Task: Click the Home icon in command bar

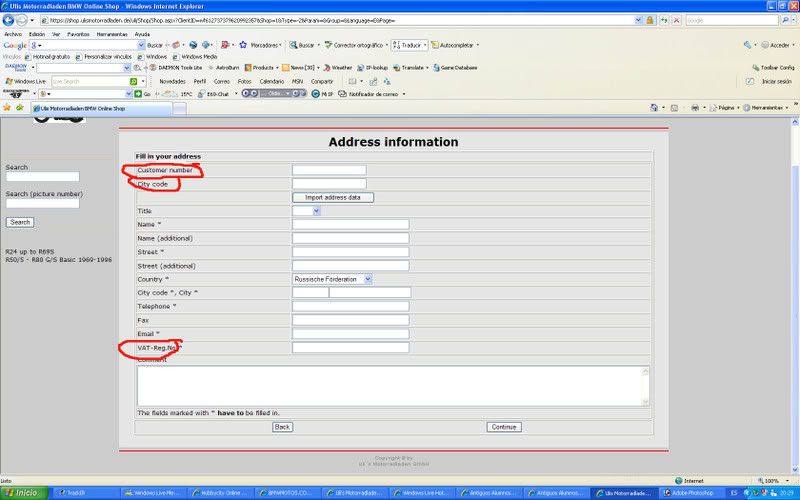Action: pos(654,108)
